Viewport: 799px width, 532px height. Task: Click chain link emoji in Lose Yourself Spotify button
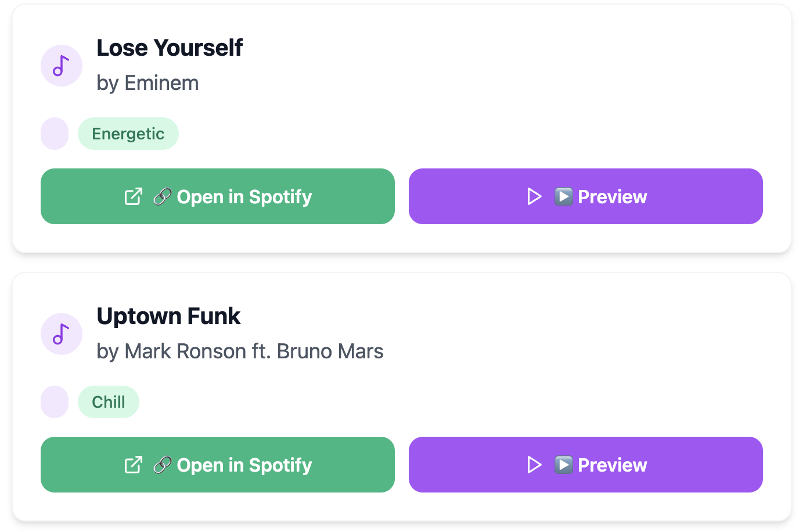point(163,197)
